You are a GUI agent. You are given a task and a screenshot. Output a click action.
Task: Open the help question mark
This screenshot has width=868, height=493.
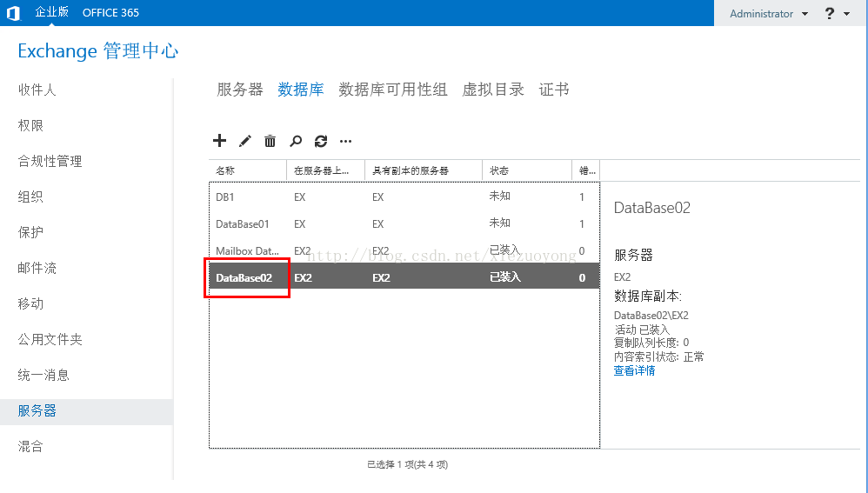pyautogui.click(x=829, y=13)
